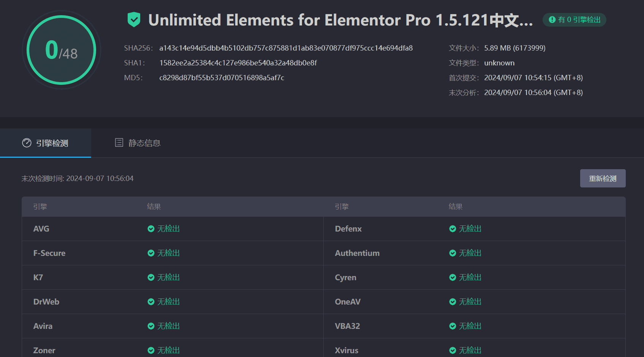Click the left 结果 column header
644x357 pixels.
[x=154, y=207]
